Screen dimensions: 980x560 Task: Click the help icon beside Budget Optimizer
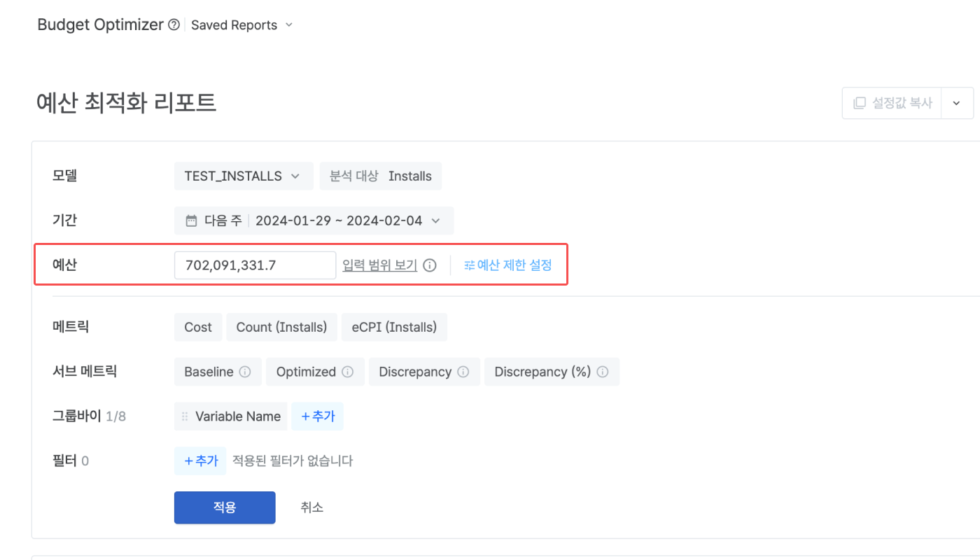(174, 25)
